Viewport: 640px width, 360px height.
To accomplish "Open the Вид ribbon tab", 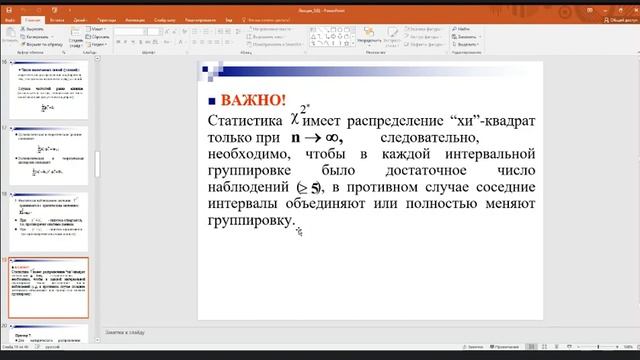I will (229, 20).
